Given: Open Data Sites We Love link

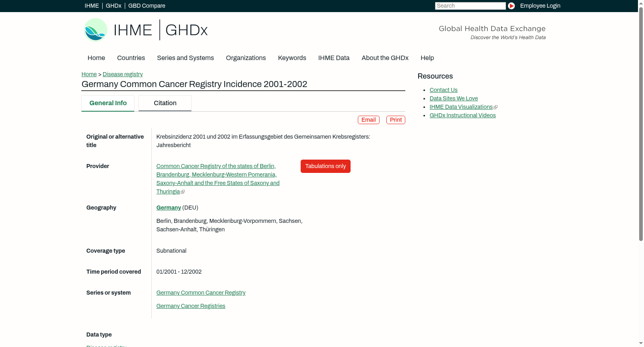Looking at the screenshot, I should 454,98.
